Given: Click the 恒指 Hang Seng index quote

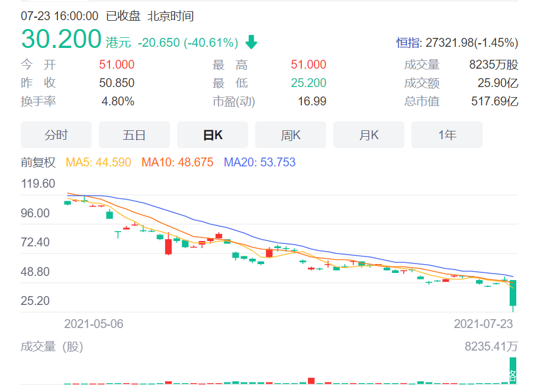Looking at the screenshot, I should point(457,43).
